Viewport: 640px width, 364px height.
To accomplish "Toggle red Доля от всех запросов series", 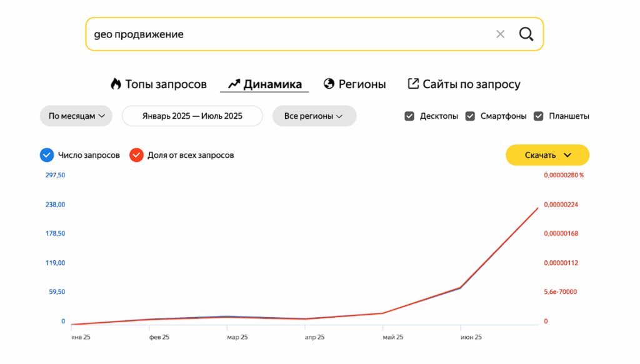I will (136, 155).
